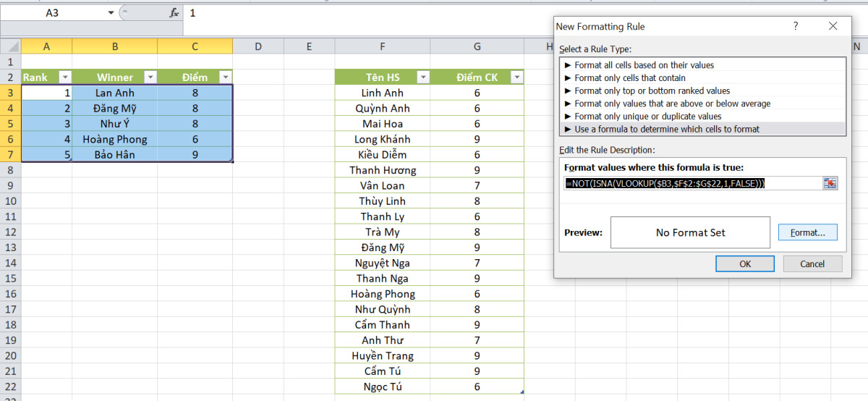
Task: Click the Winner cell 'Hoàng Phong' in row 6
Action: point(115,139)
